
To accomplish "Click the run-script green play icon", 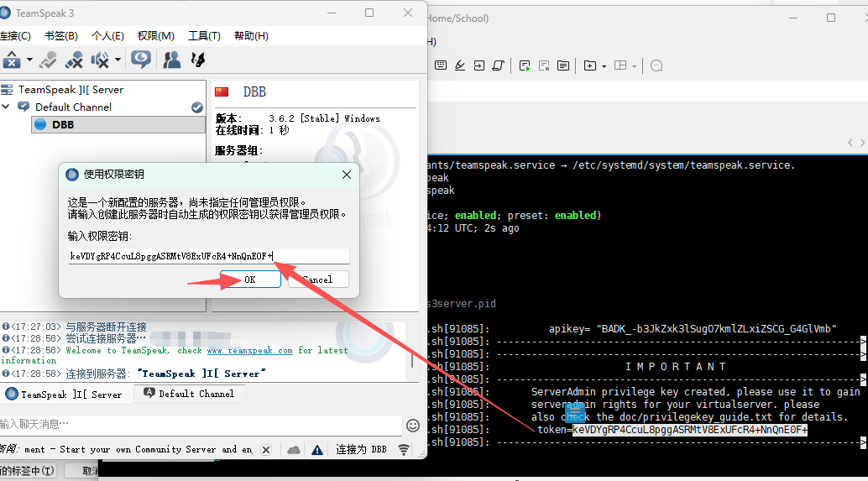I will (x=525, y=65).
